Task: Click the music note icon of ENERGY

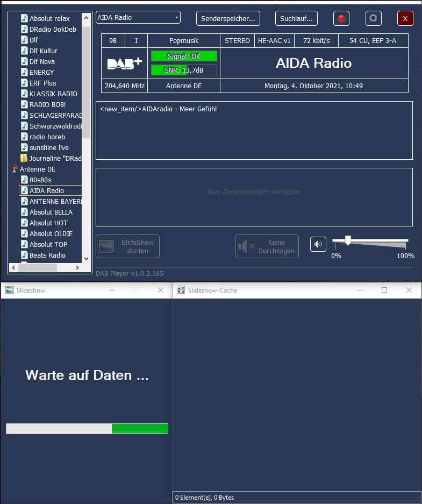Action: [x=24, y=72]
